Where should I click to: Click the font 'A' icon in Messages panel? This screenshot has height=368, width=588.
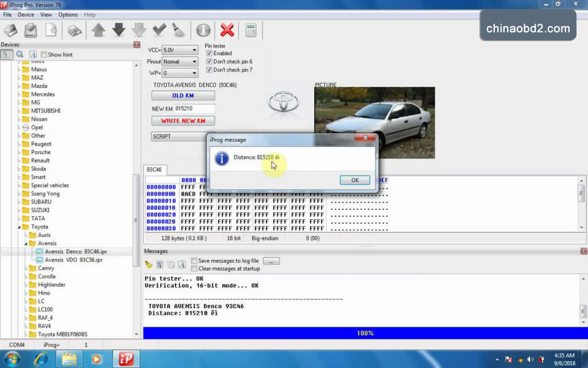click(x=182, y=264)
